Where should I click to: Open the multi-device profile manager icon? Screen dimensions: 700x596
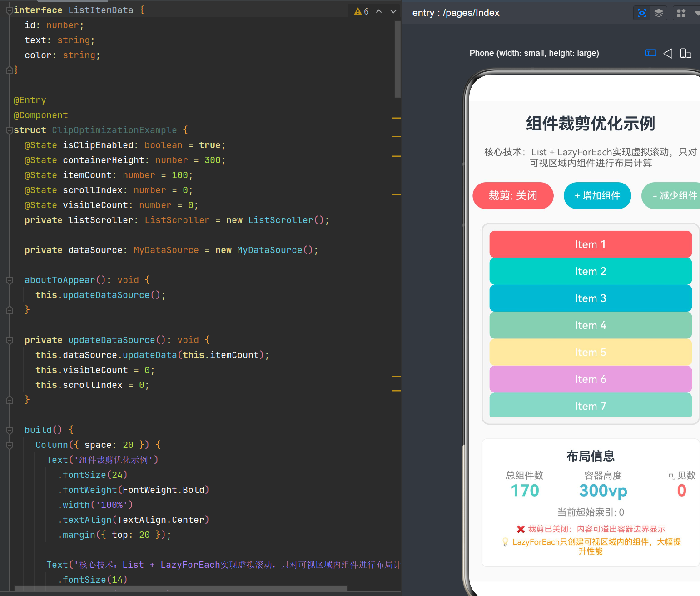(681, 13)
